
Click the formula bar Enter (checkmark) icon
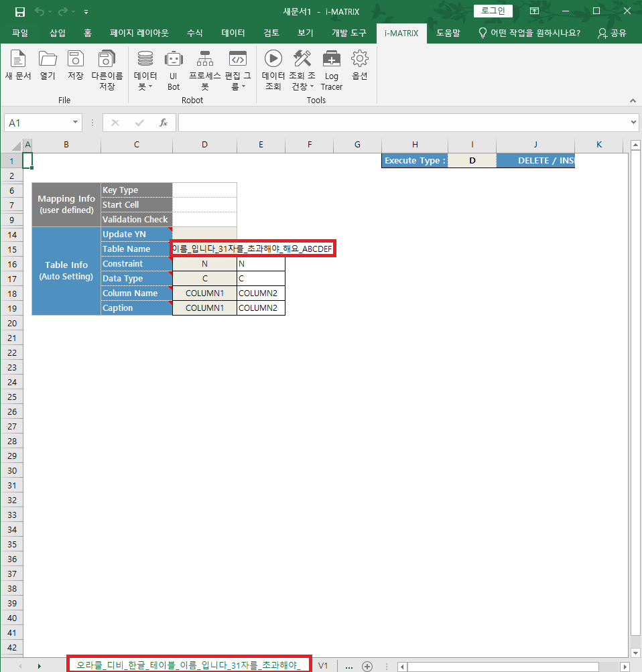[139, 123]
